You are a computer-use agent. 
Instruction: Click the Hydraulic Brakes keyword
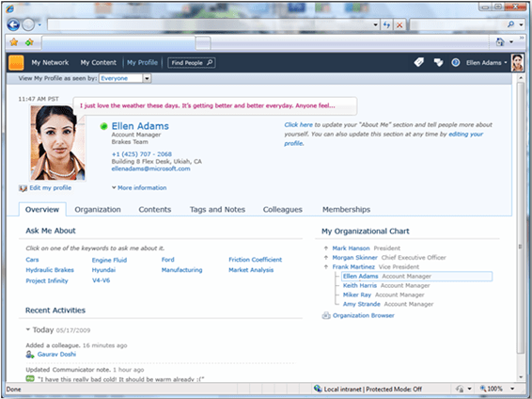click(50, 270)
